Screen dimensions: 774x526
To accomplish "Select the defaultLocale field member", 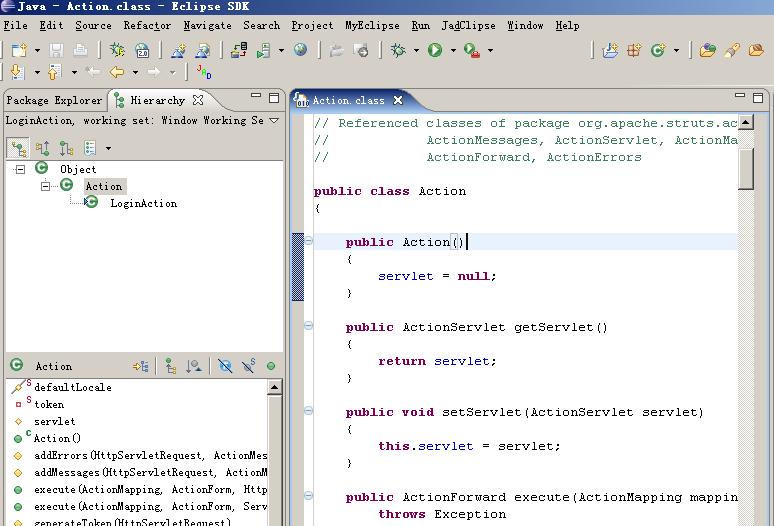I will [73, 387].
